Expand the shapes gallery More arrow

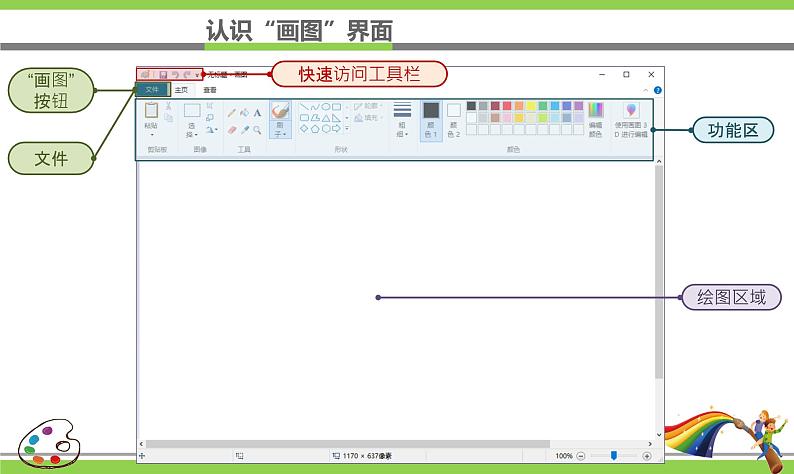click(x=347, y=129)
